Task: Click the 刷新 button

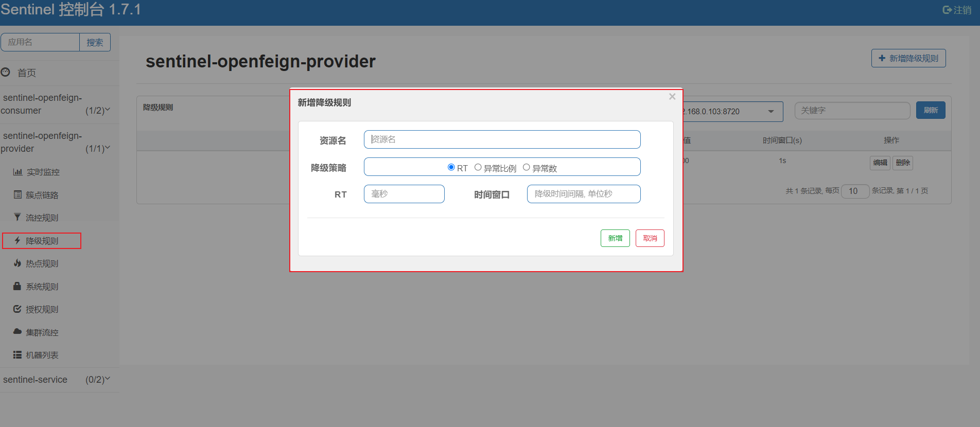Action: 931,110
